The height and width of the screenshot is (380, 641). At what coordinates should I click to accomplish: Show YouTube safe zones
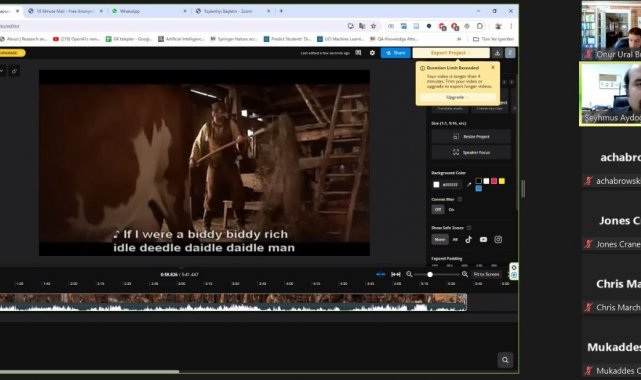[483, 239]
